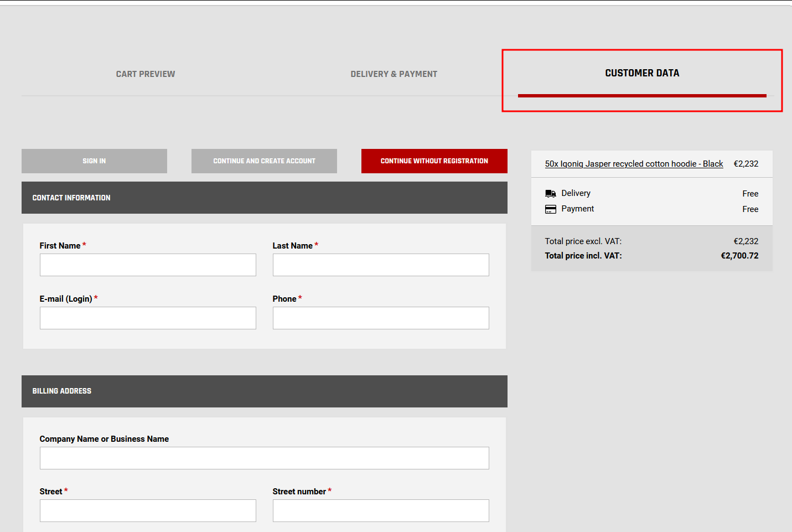Viewport: 792px width, 532px height.
Task: Click the Street input field
Action: pos(148,510)
